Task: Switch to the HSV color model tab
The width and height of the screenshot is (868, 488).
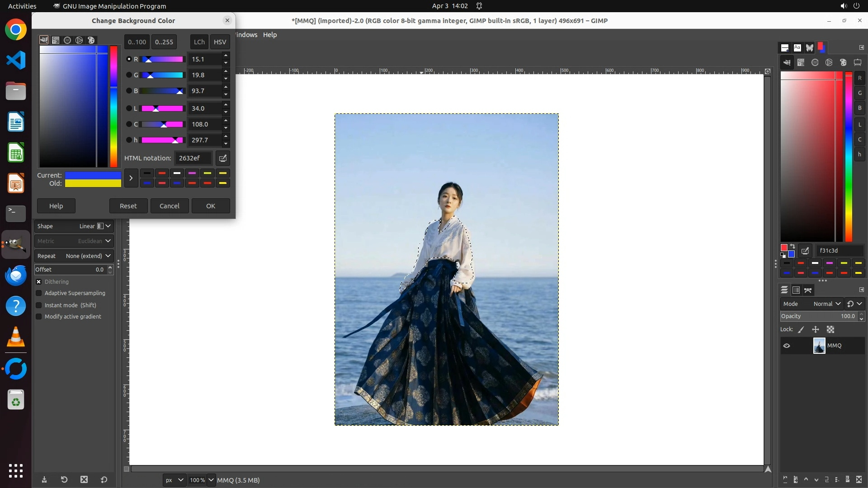Action: click(x=220, y=42)
